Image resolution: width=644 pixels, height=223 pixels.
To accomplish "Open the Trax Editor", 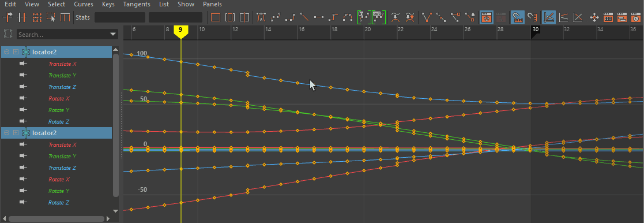I will point(622,17).
